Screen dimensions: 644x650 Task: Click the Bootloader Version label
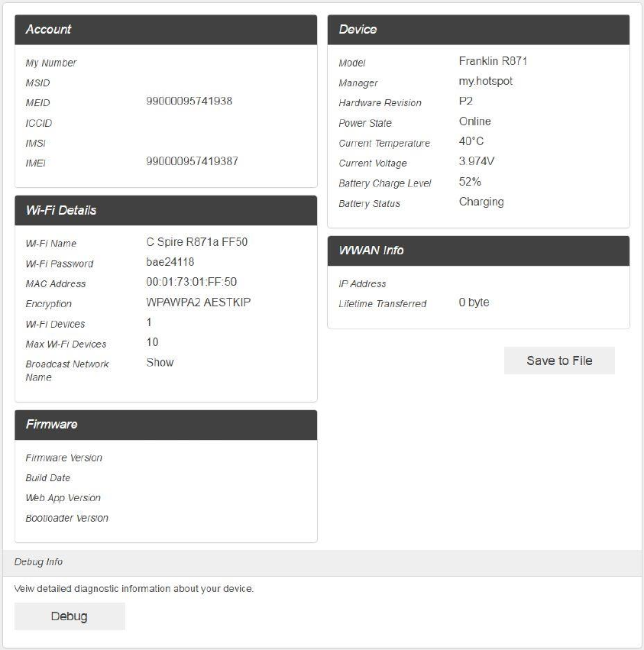coord(66,518)
